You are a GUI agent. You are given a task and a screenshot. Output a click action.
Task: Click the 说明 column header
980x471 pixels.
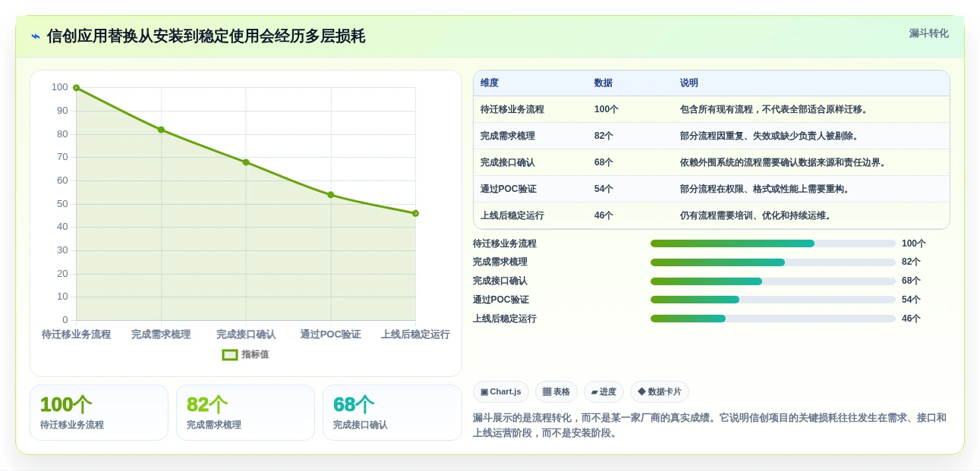pyautogui.click(x=689, y=83)
